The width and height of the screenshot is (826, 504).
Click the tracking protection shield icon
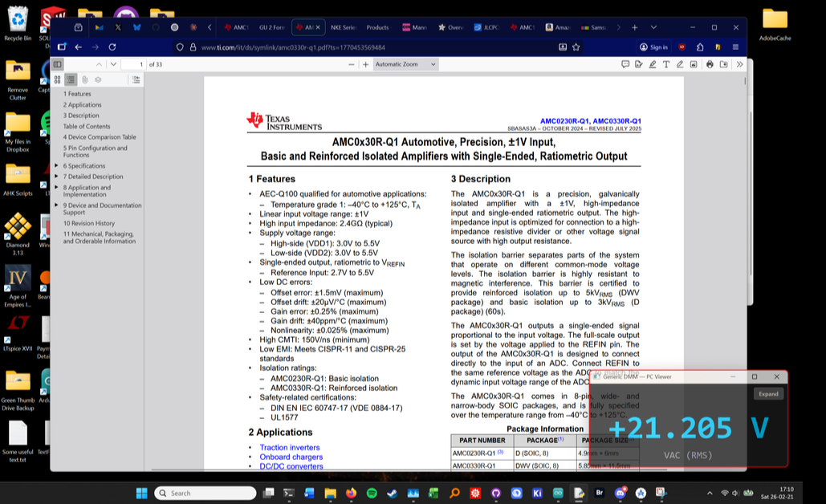point(180,47)
